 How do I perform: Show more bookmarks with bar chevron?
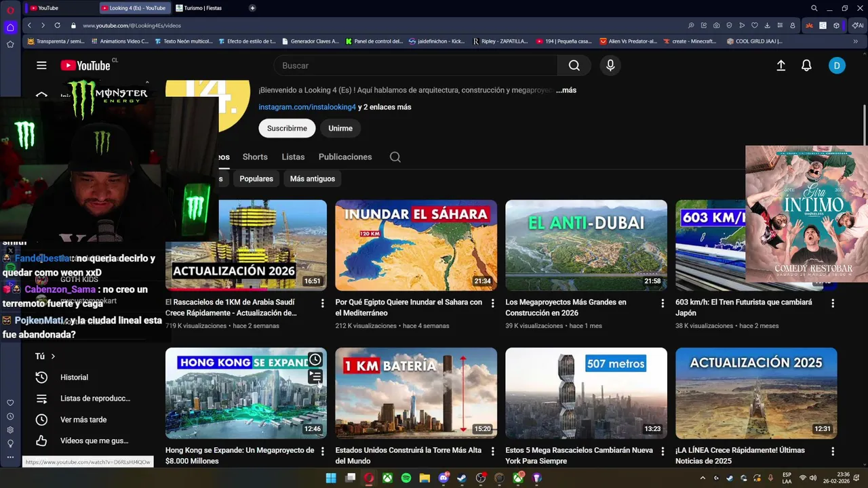855,41
